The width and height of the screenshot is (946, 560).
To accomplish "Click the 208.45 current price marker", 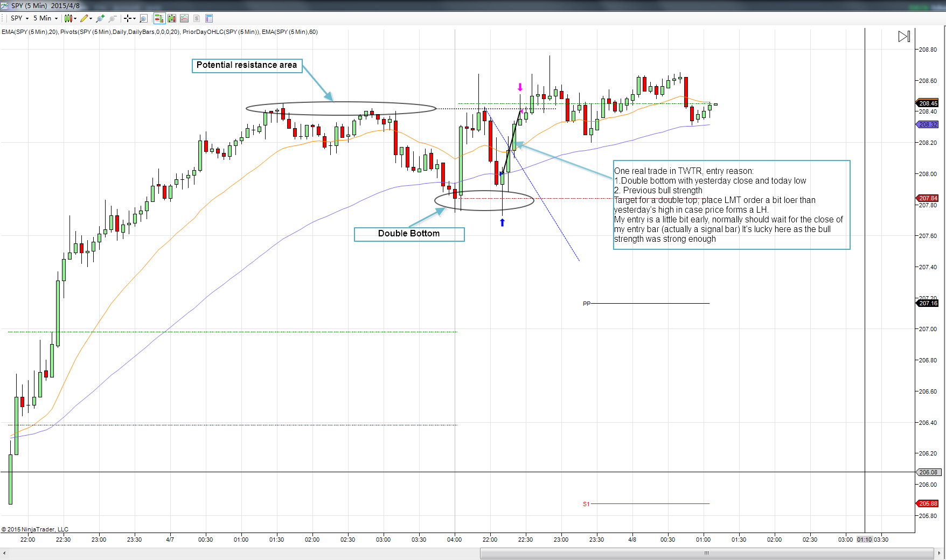I will pos(928,103).
